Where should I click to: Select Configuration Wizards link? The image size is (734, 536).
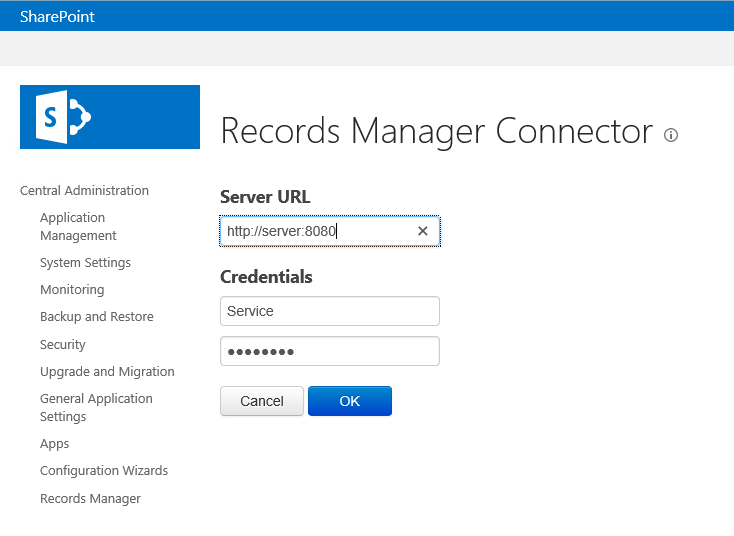click(104, 470)
